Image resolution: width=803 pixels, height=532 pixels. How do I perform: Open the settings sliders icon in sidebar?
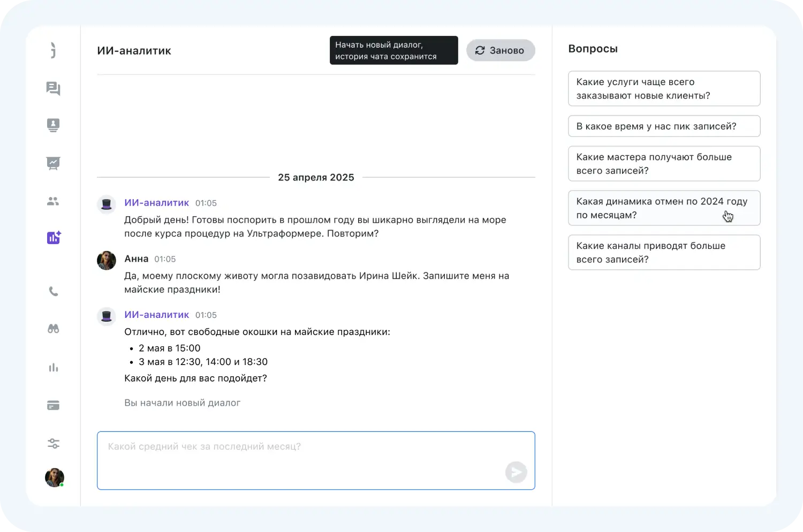[x=53, y=444]
